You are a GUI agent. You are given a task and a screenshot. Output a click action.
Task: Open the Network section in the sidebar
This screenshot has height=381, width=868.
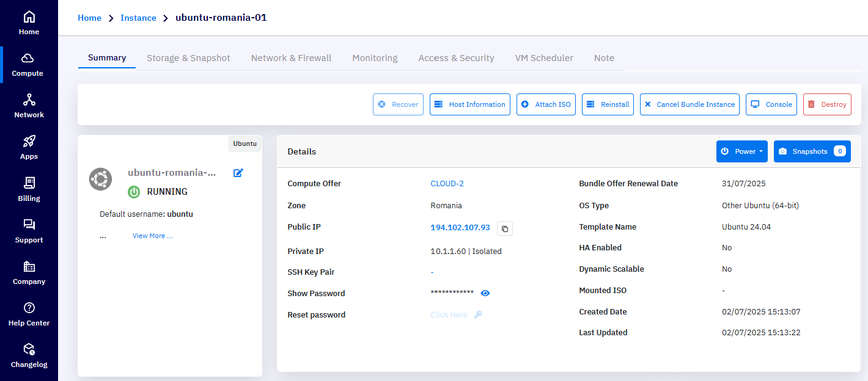[x=29, y=105]
